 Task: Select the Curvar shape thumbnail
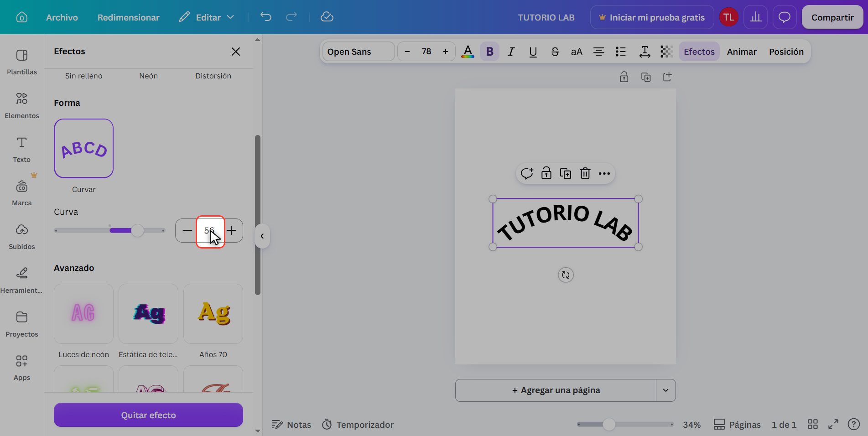click(83, 148)
